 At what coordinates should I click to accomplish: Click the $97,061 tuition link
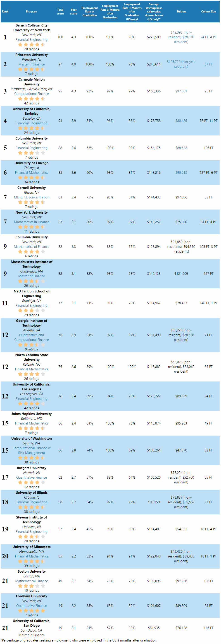click(x=181, y=91)
